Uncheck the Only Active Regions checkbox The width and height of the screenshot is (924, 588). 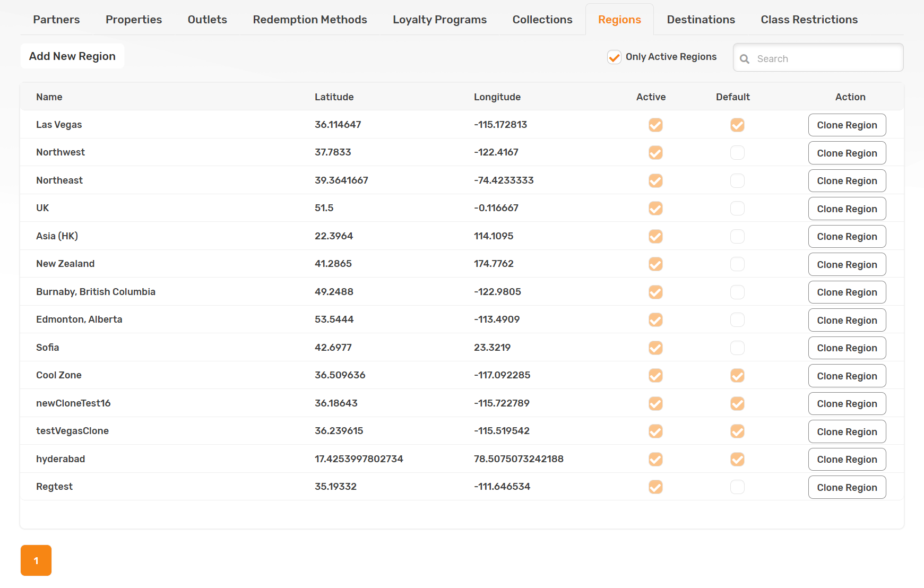click(614, 57)
